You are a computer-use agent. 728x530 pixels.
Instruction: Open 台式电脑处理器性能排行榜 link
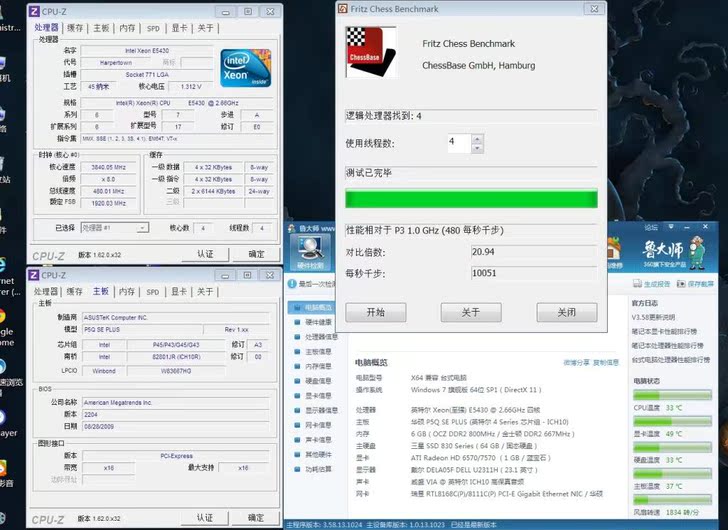tap(671, 360)
